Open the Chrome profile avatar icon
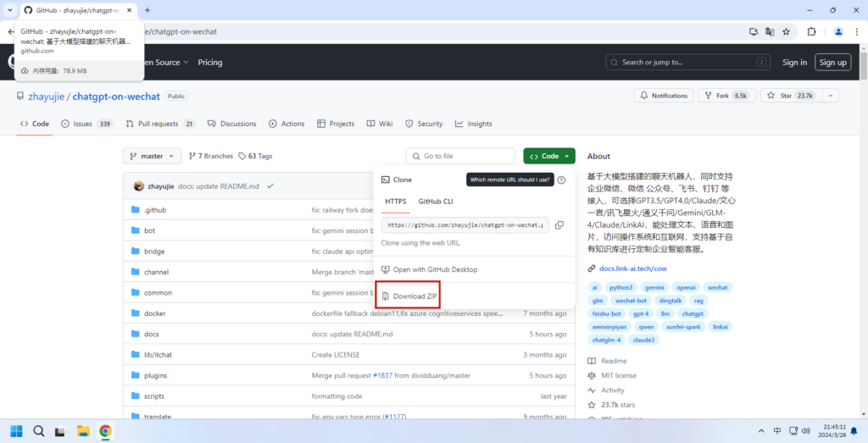Screen dimensions: 868x443 (x=838, y=31)
